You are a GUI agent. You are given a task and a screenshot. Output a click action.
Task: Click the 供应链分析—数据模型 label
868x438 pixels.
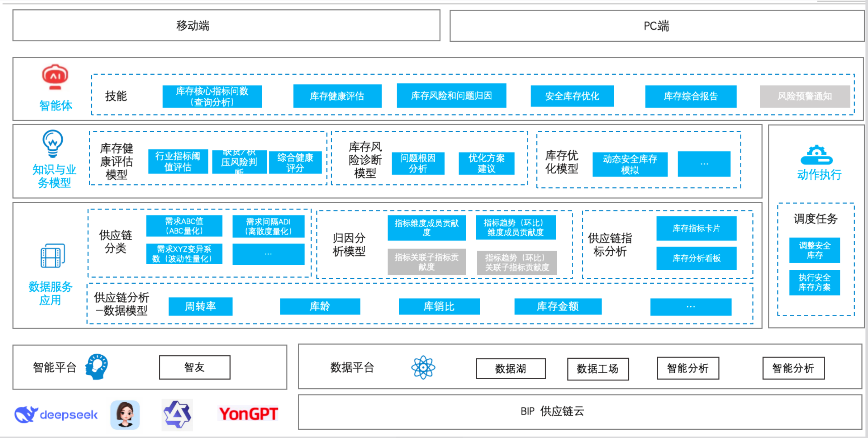point(121,304)
